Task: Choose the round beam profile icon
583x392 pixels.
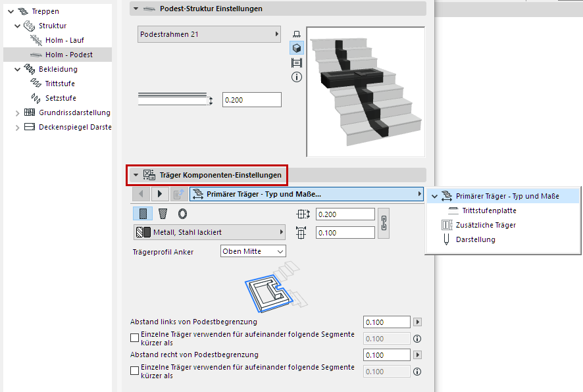Action: tap(182, 214)
